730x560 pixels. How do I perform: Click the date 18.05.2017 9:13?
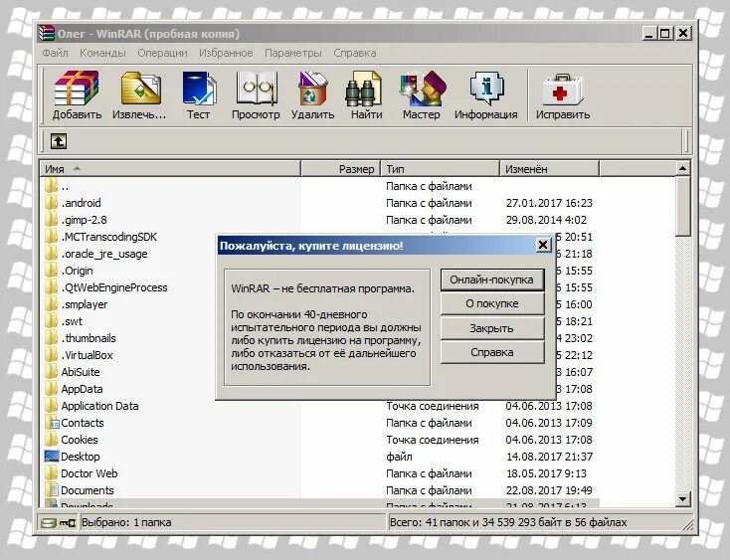click(x=546, y=473)
